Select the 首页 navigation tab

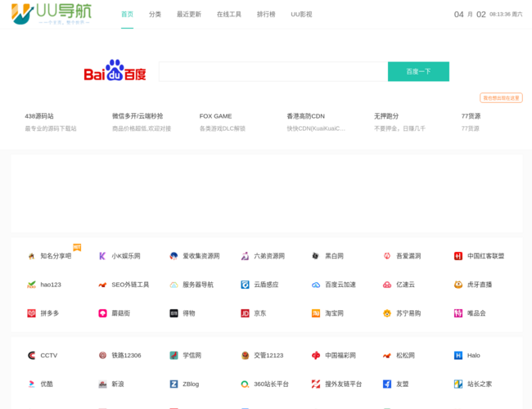[127, 14]
